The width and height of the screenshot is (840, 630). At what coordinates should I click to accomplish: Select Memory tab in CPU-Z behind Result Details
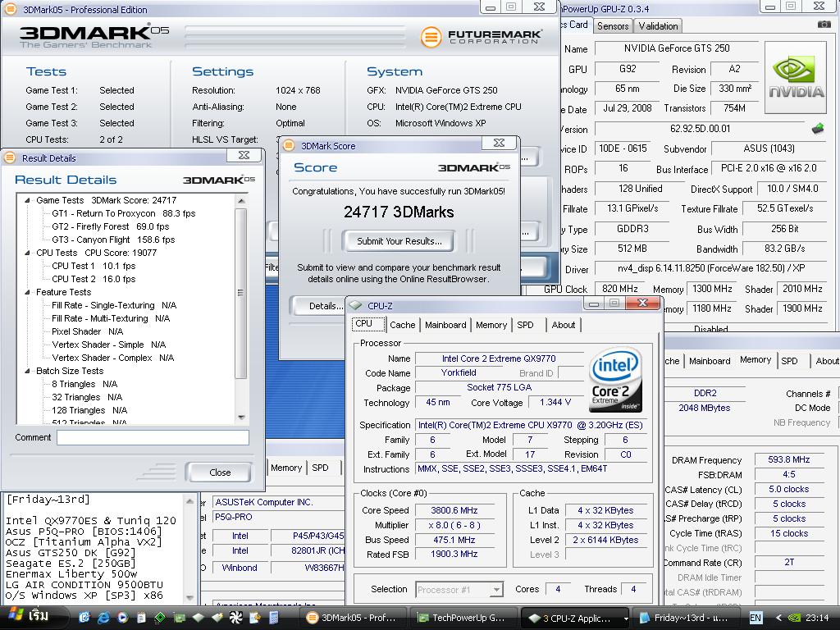pos(286,468)
